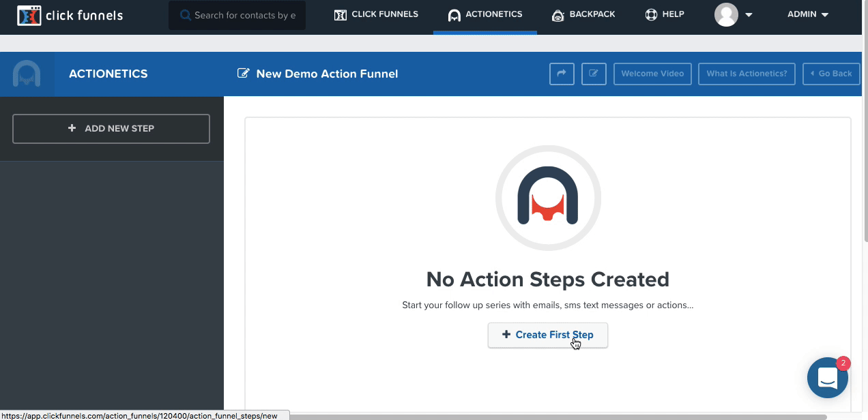
Task: Click the share arrow button
Action: coord(562,74)
